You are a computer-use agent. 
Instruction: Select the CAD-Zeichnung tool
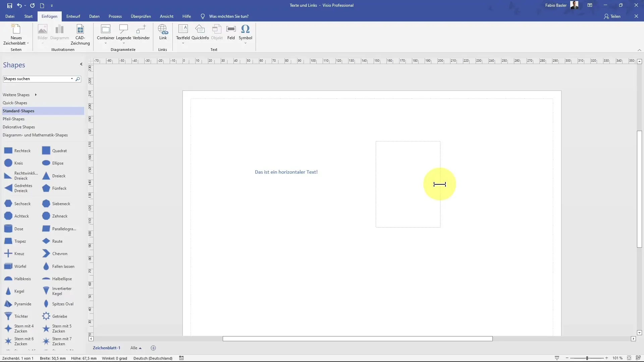(80, 34)
